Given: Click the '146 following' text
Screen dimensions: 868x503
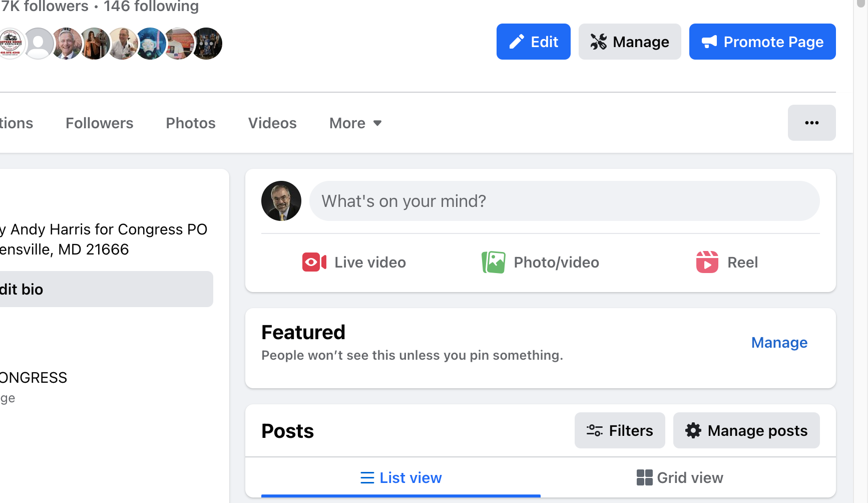Looking at the screenshot, I should coord(151,7).
